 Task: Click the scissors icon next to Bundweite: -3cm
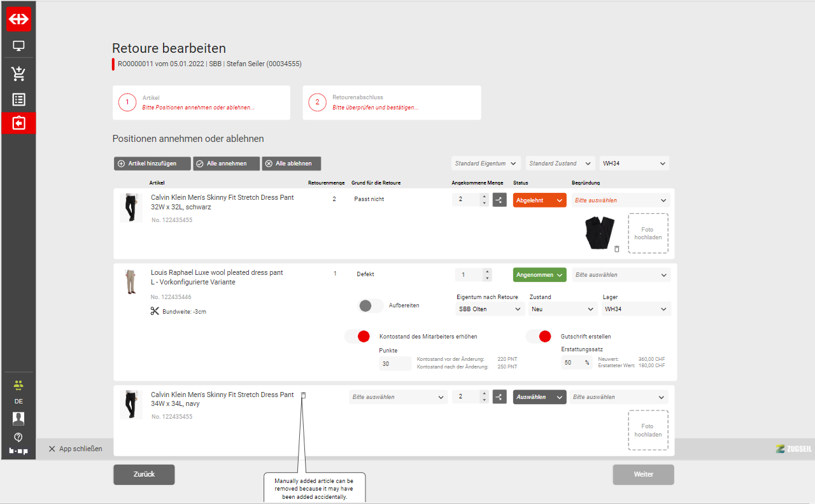(155, 311)
